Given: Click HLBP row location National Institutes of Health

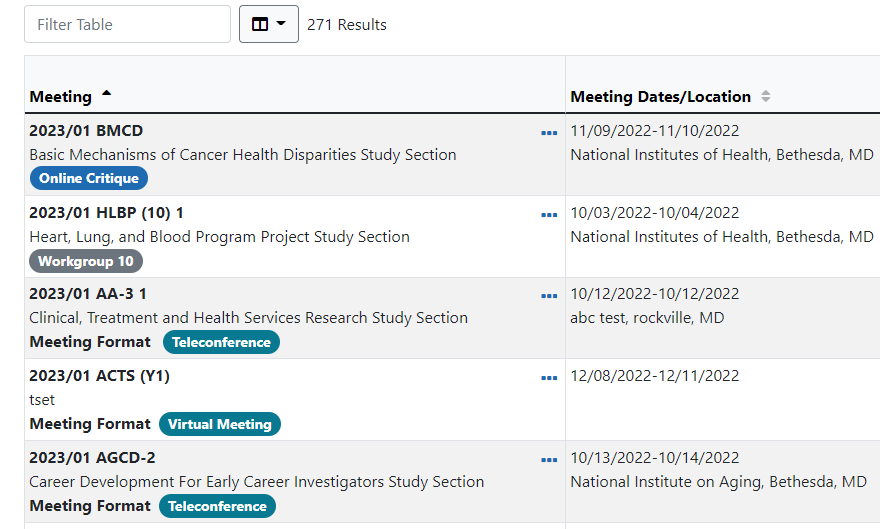Looking at the screenshot, I should (x=722, y=237).
